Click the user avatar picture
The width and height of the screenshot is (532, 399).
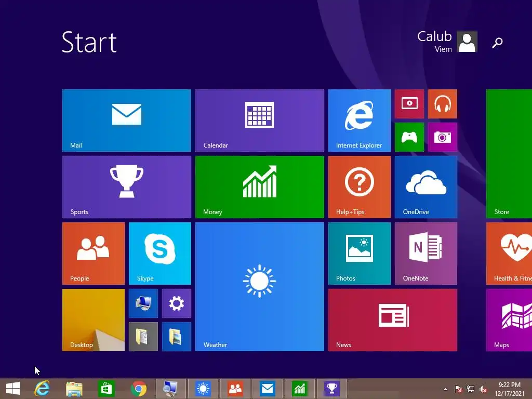(x=467, y=42)
